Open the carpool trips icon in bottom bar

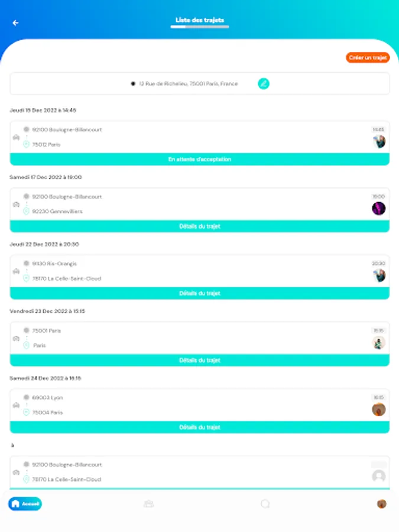tap(148, 504)
